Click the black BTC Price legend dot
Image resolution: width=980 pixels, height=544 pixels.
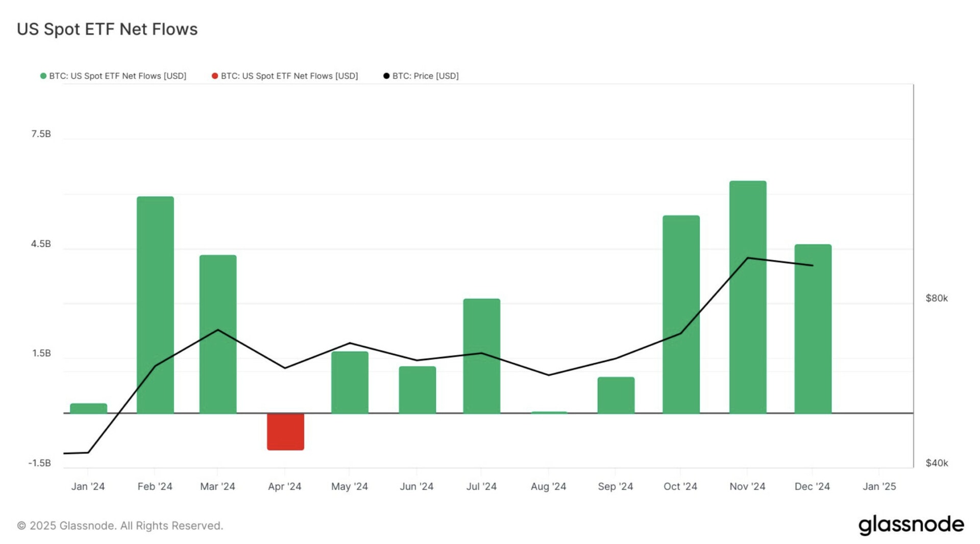pos(386,76)
